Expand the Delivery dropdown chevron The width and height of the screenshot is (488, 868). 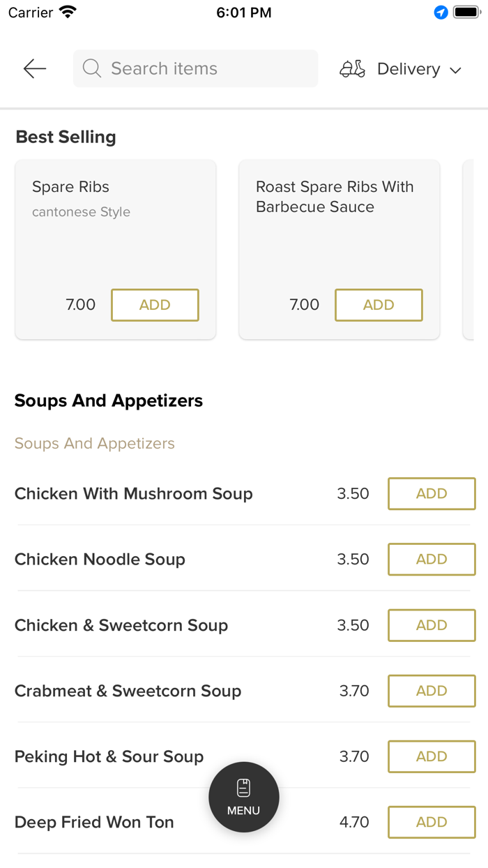tap(456, 70)
